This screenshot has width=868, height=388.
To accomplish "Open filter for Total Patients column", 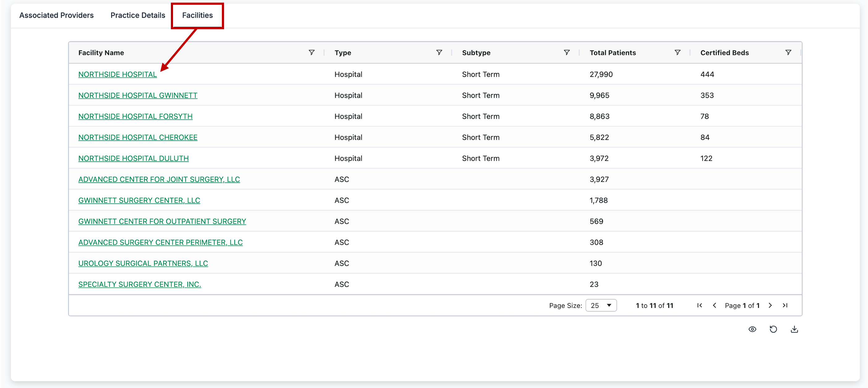I will coord(677,53).
